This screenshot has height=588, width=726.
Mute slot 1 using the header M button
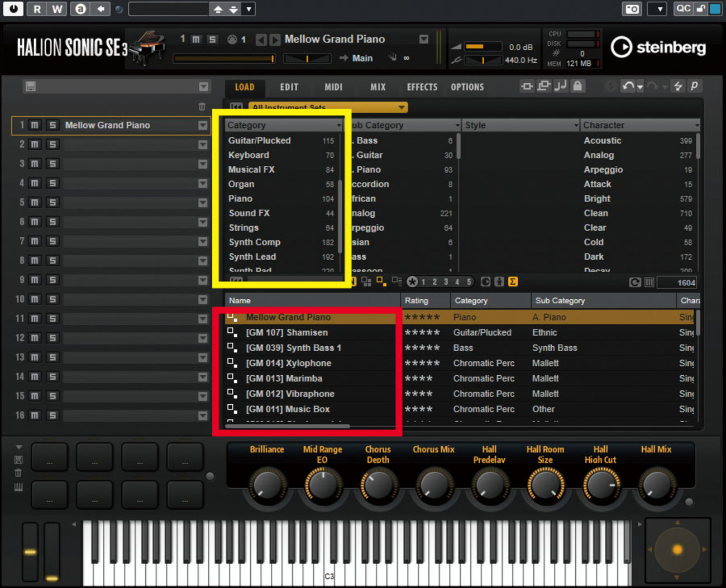[196, 39]
